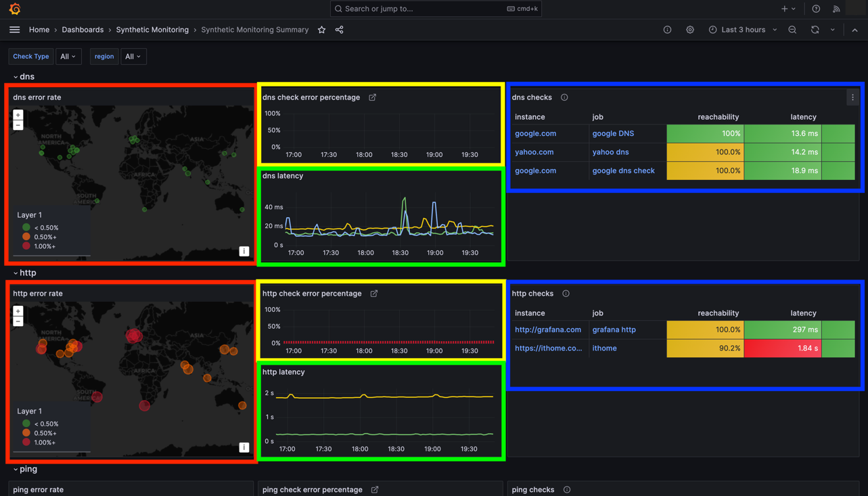Screen dimensions: 868x496
Task: Click the 1.84 s latency cell
Action: point(783,348)
